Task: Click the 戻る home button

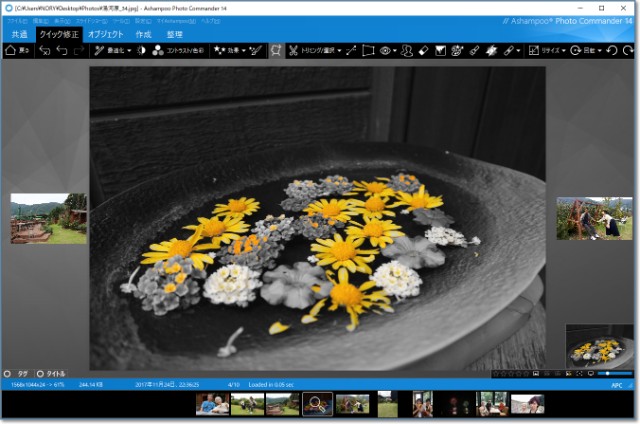Action: tap(18, 50)
